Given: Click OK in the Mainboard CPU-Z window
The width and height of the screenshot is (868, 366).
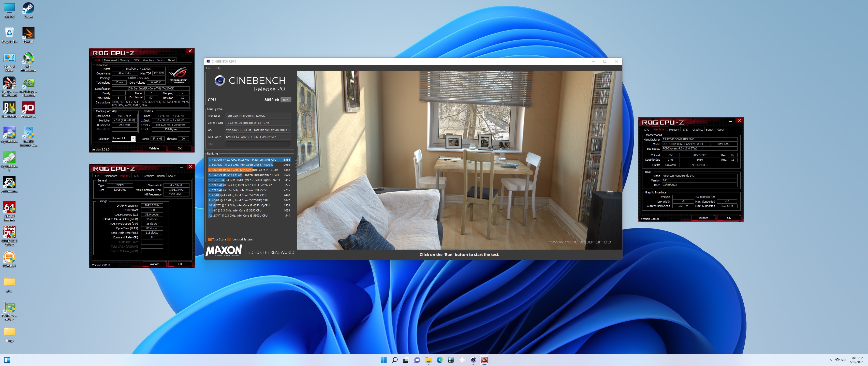Looking at the screenshot, I should coord(729,218).
